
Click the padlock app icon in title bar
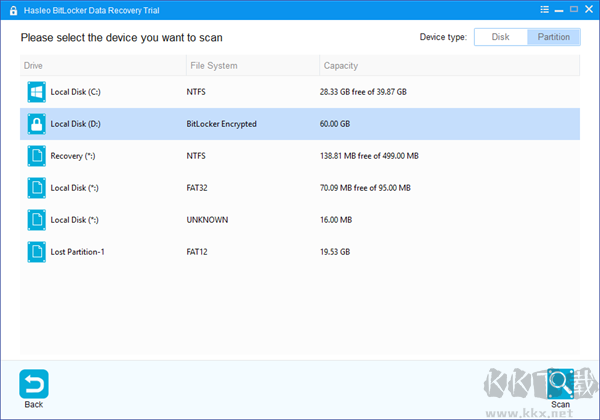click(x=13, y=10)
